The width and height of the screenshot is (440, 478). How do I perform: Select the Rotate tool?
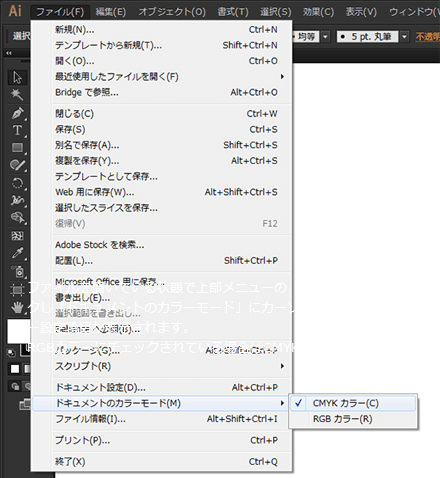tap(17, 183)
